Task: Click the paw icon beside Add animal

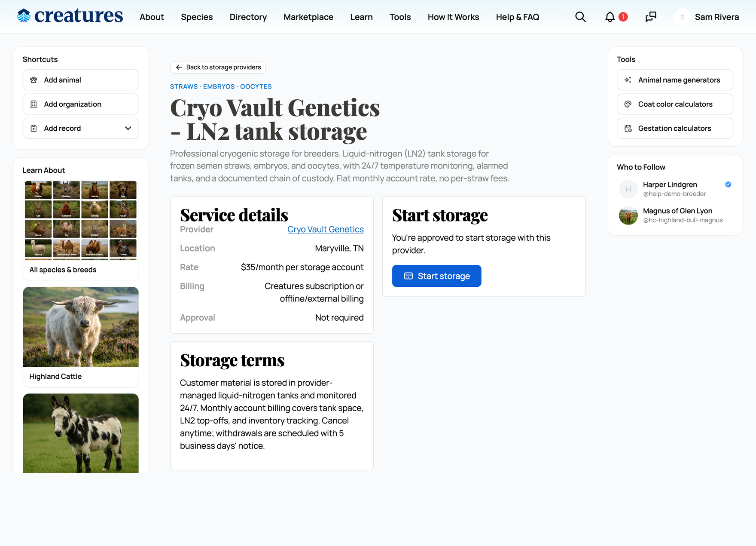Action: (x=34, y=80)
